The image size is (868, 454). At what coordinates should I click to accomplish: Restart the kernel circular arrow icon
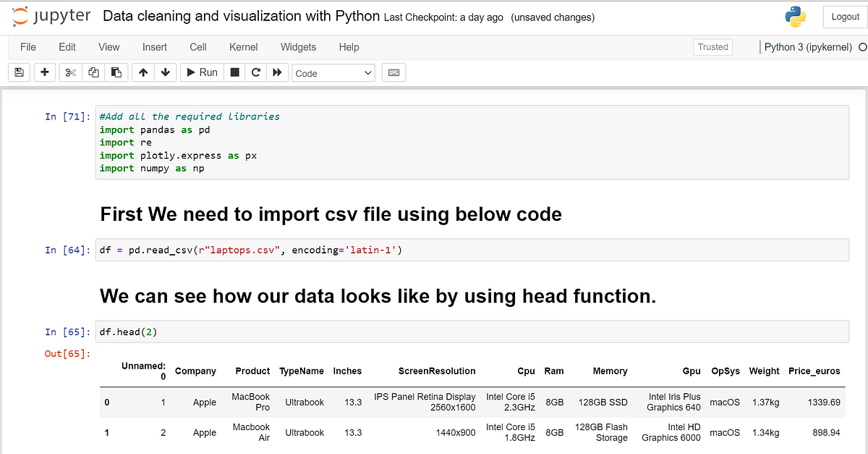255,72
